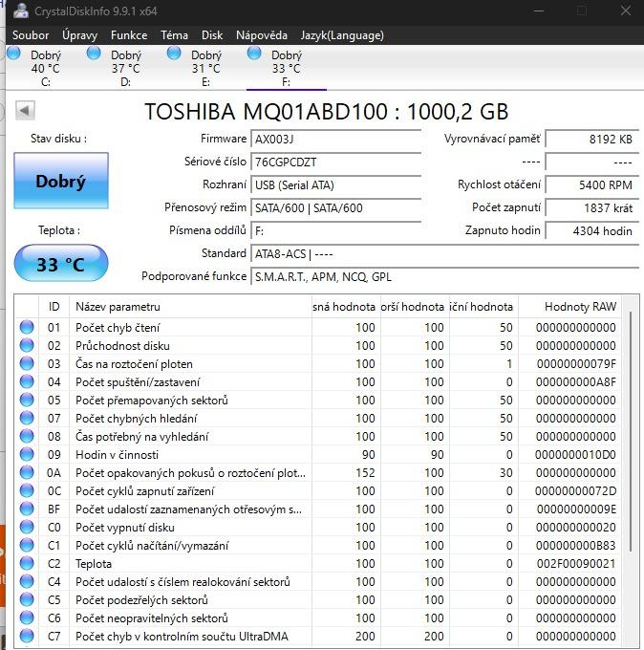Click status icon of Počet spuštění/zastavení row
Screen dimensions: 644x650
pyautogui.click(x=27, y=381)
